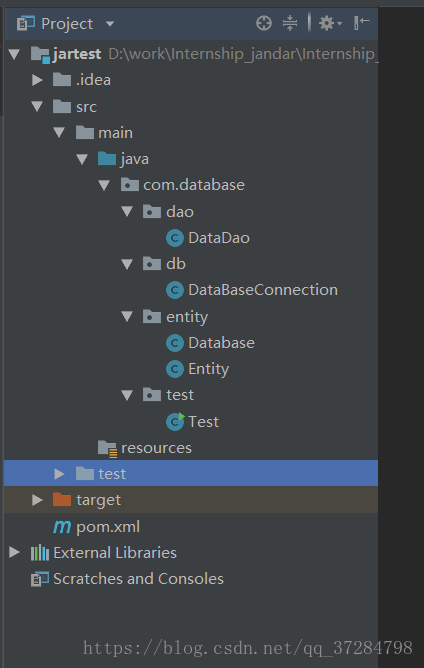
Task: Select the java folder name
Action: point(135,159)
